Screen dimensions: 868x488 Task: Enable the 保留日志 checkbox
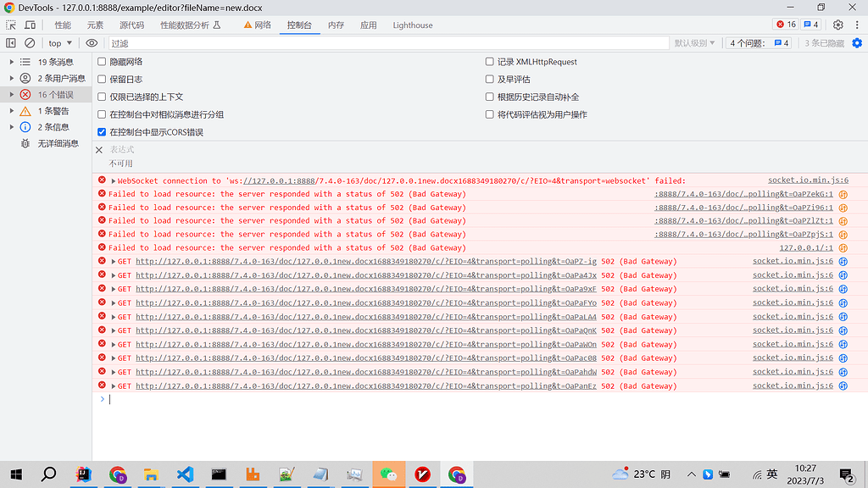tap(103, 80)
